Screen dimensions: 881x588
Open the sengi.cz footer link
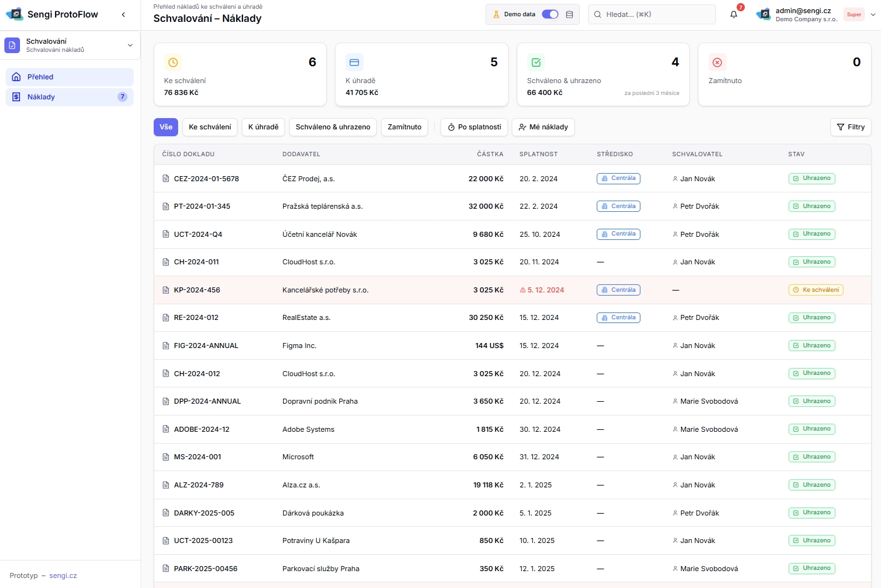click(x=63, y=576)
